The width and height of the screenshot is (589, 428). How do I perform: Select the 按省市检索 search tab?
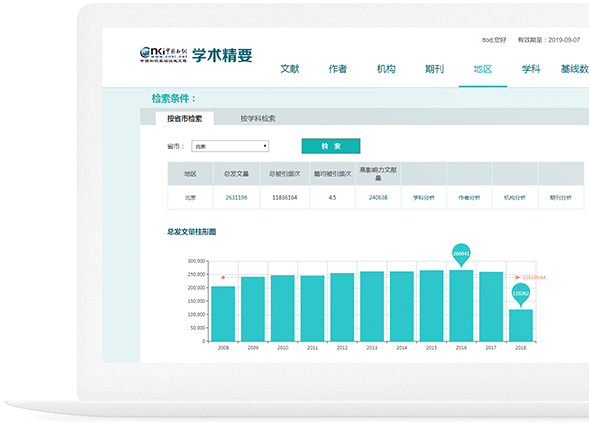click(x=184, y=119)
